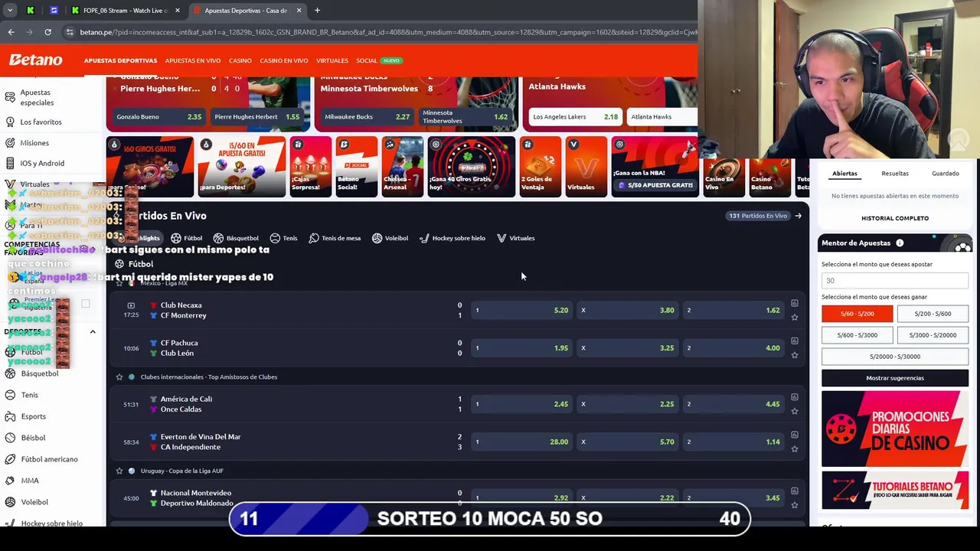980x551 pixels.
Task: Open Casino En Vivo menu item
Action: pos(284,60)
